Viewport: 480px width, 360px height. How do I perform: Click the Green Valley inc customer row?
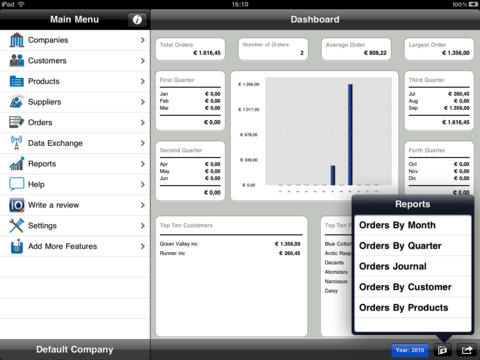coord(230,244)
